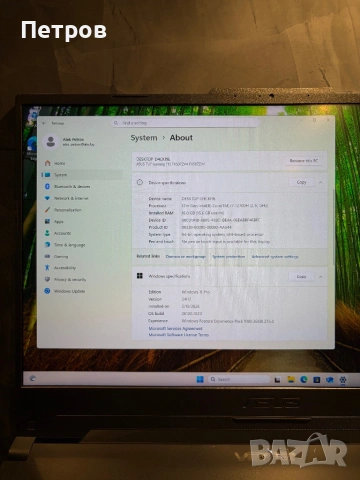Open Privacy & security settings
360x480 pixels.
click(x=70, y=280)
